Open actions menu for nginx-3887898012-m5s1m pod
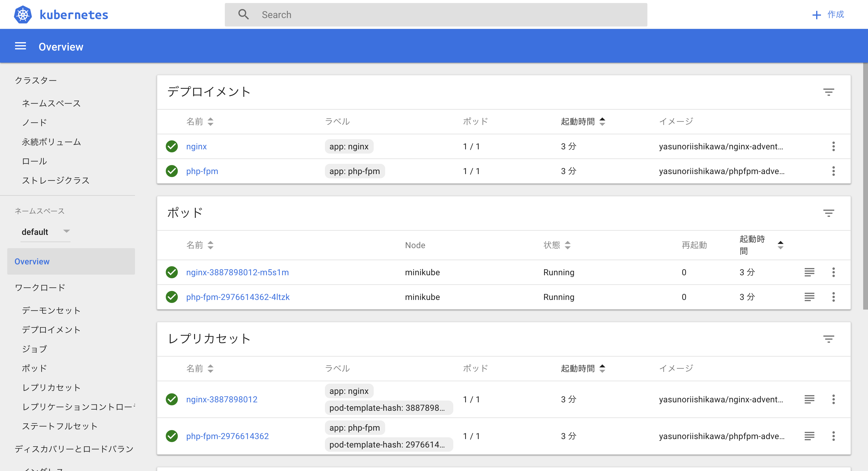Screen dimensions: 868x471 (x=833, y=272)
